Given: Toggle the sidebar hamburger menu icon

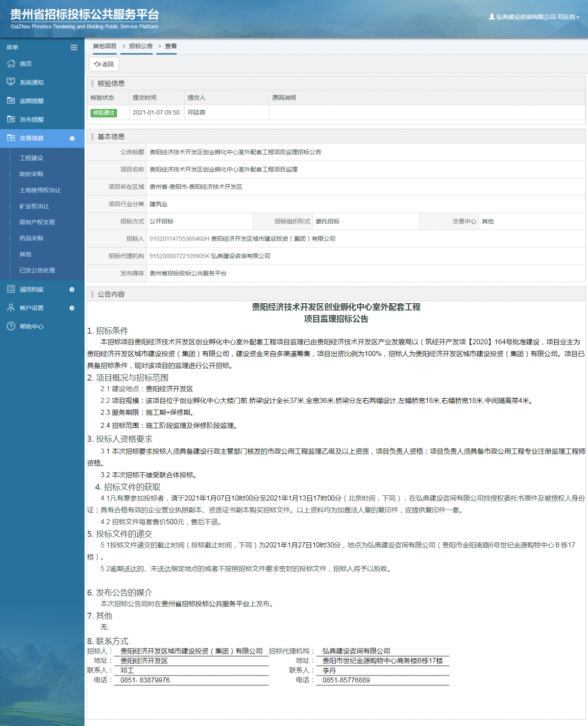Looking at the screenshot, I should 74,48.
